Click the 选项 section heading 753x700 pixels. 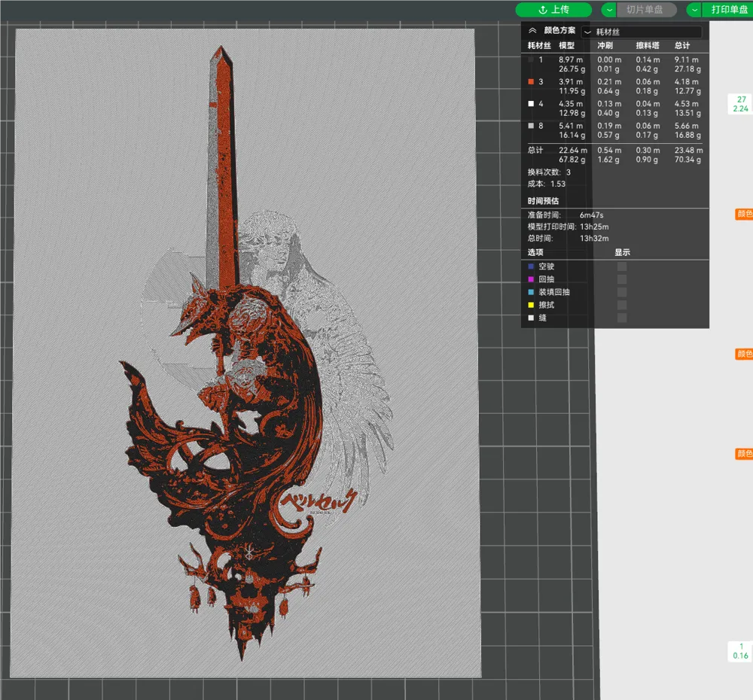(x=535, y=253)
